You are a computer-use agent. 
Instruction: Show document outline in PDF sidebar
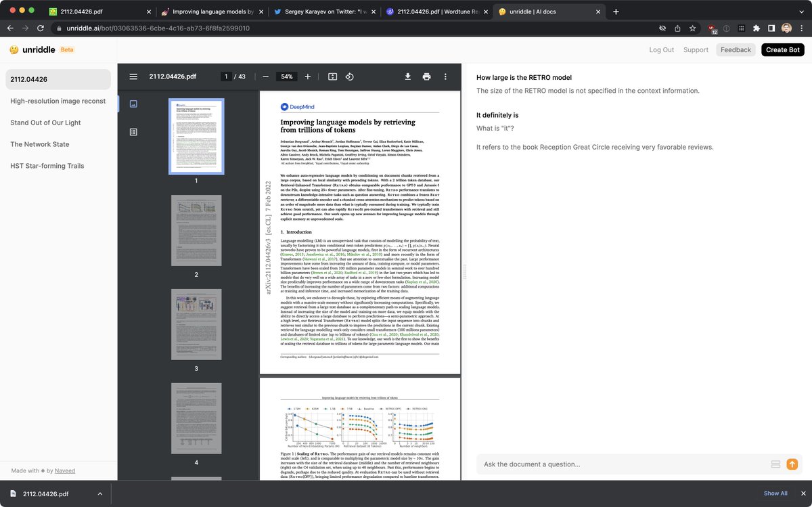[x=133, y=132]
